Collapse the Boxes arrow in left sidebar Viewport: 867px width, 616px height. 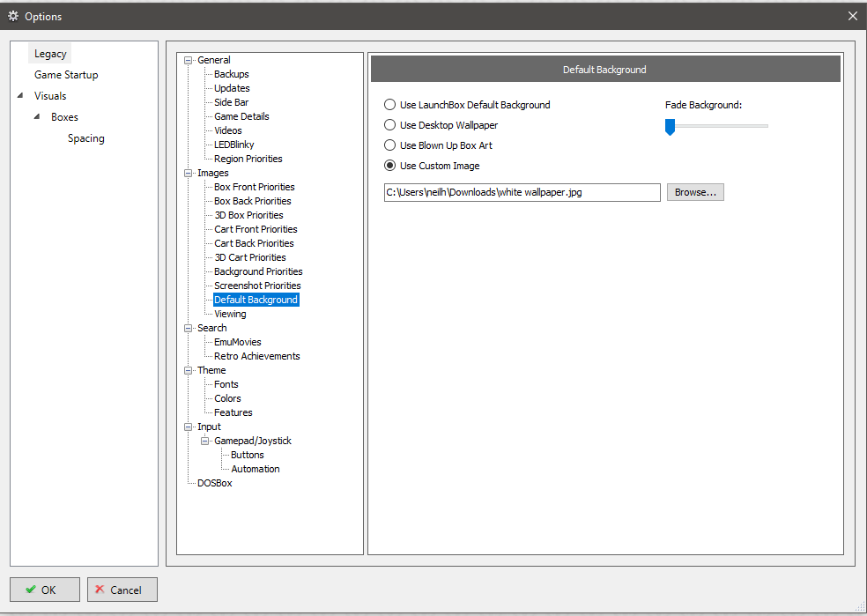(37, 117)
